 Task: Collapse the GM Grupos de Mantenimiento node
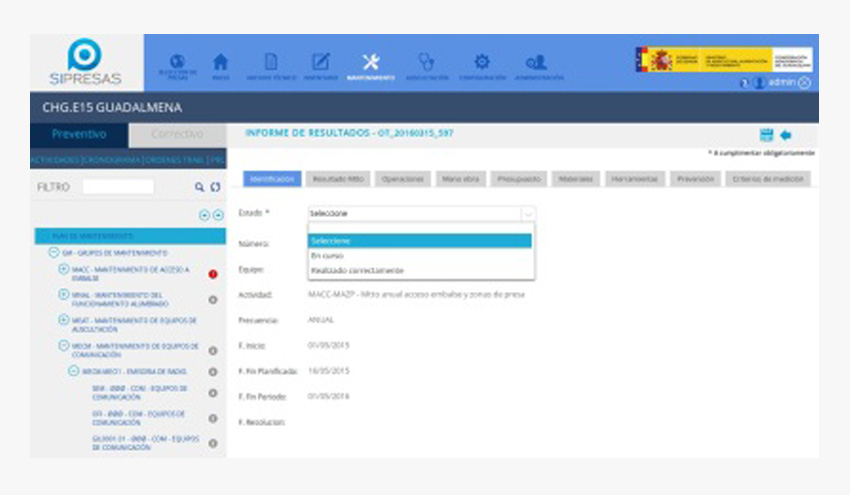coord(54,253)
